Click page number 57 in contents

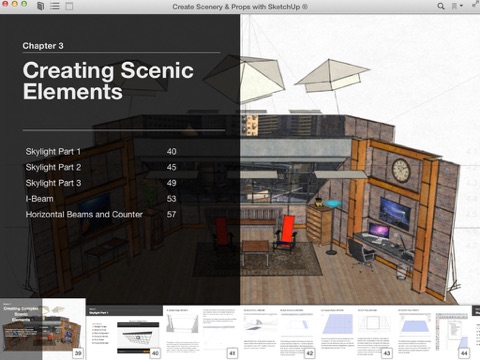pos(171,214)
